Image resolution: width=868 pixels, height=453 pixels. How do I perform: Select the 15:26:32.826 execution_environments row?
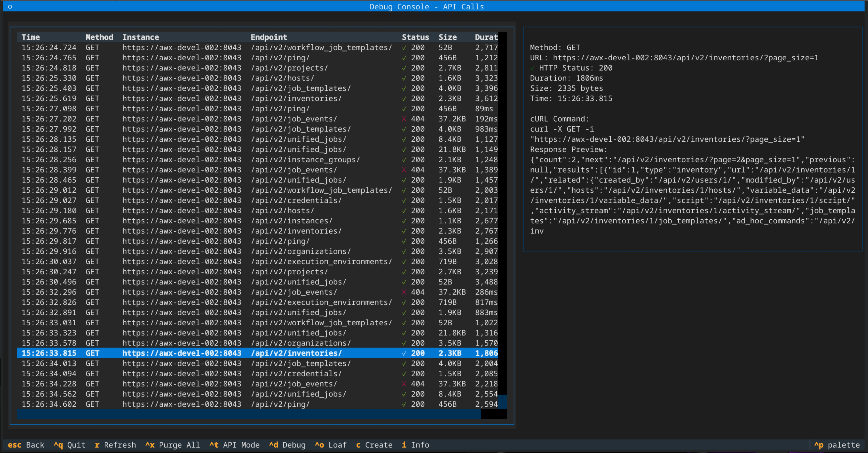(257, 302)
